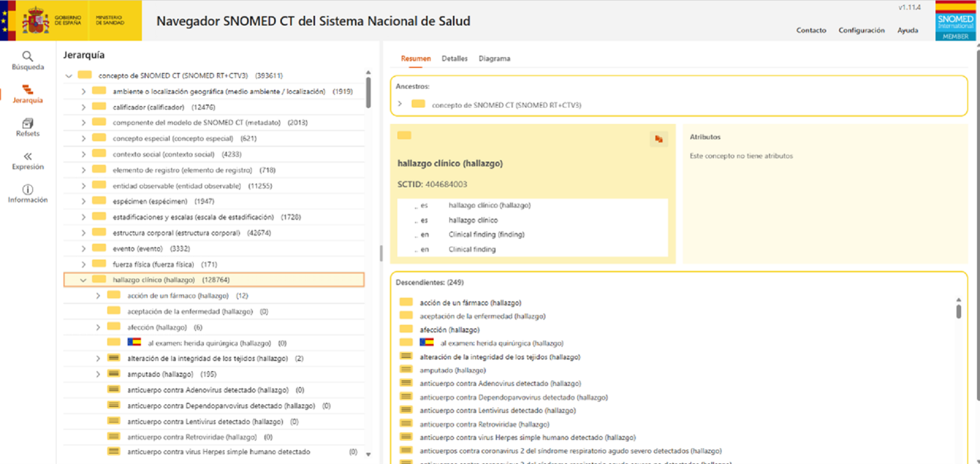Open 'anticuerpo contra Adenovirus detectado' in Descendientes
980x464 pixels.
coord(500,383)
